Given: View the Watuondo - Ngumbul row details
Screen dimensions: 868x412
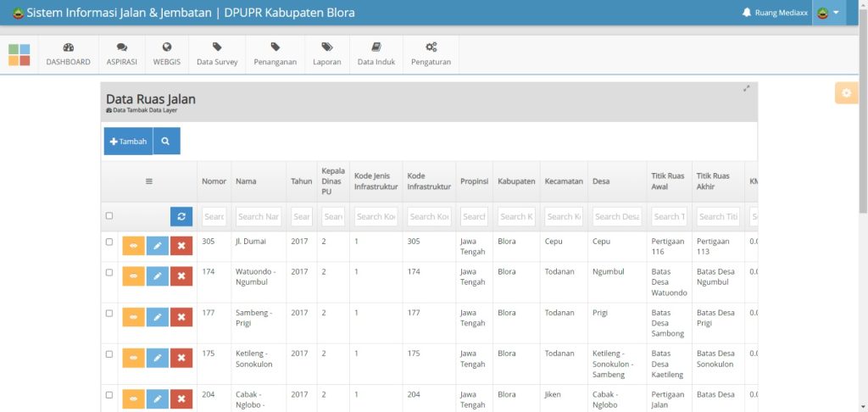Looking at the screenshot, I should click(x=133, y=276).
